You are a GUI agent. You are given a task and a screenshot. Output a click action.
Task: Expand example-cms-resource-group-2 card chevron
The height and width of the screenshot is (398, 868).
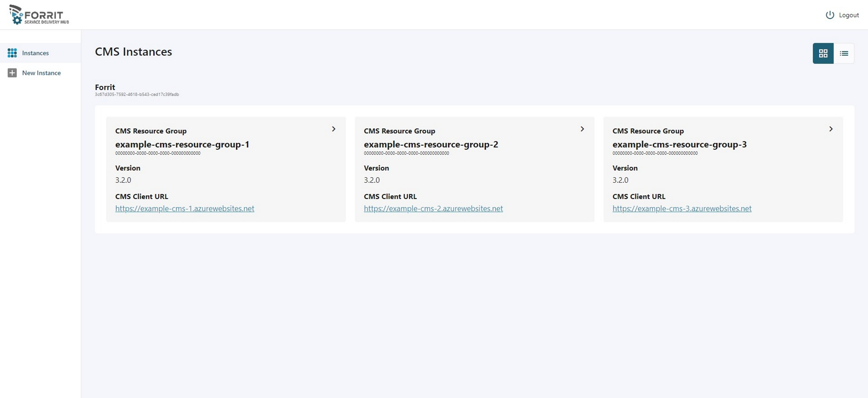(582, 129)
